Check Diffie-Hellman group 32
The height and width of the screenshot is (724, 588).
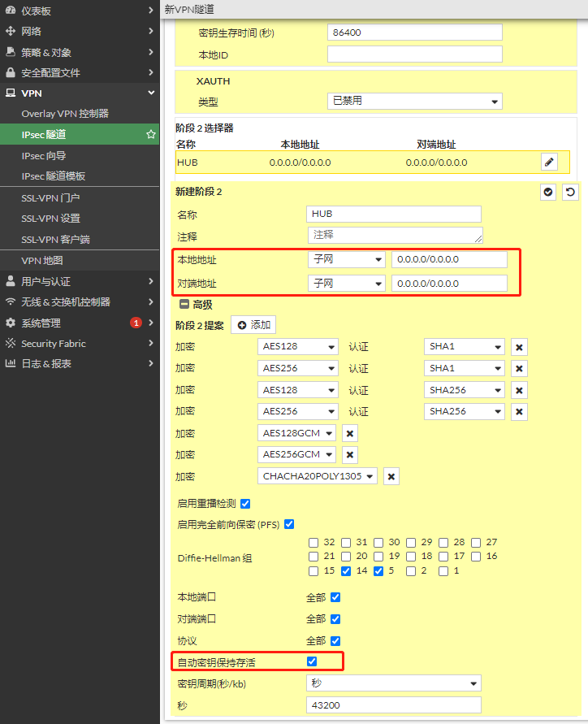(313, 543)
